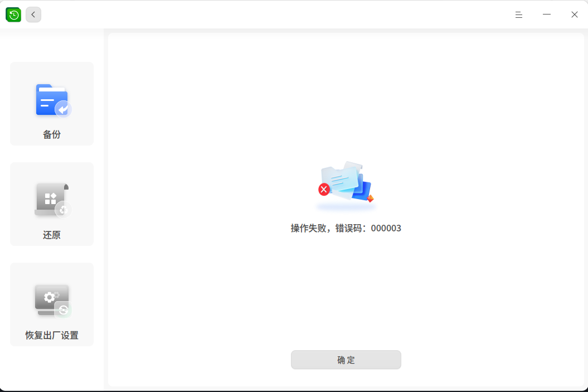Go back using the back arrow
Image resolution: width=588 pixels, height=392 pixels.
coord(33,14)
